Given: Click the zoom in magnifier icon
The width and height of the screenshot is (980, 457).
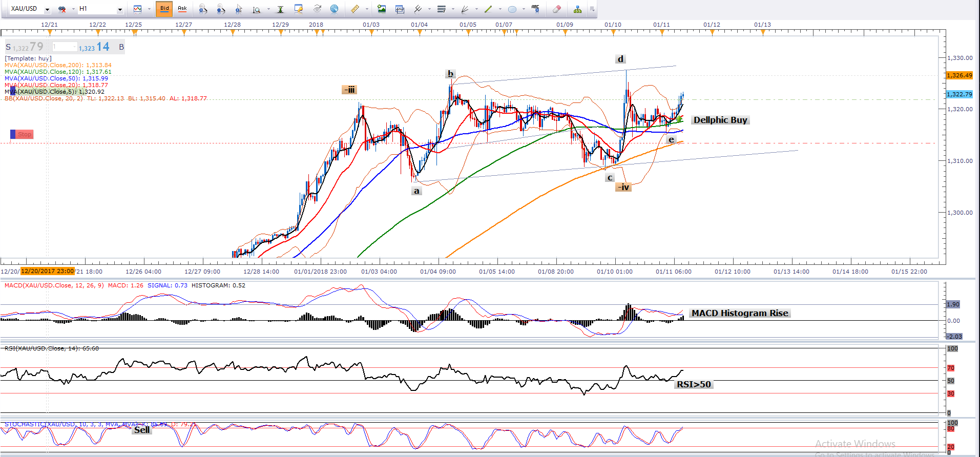Looking at the screenshot, I should (203, 9).
